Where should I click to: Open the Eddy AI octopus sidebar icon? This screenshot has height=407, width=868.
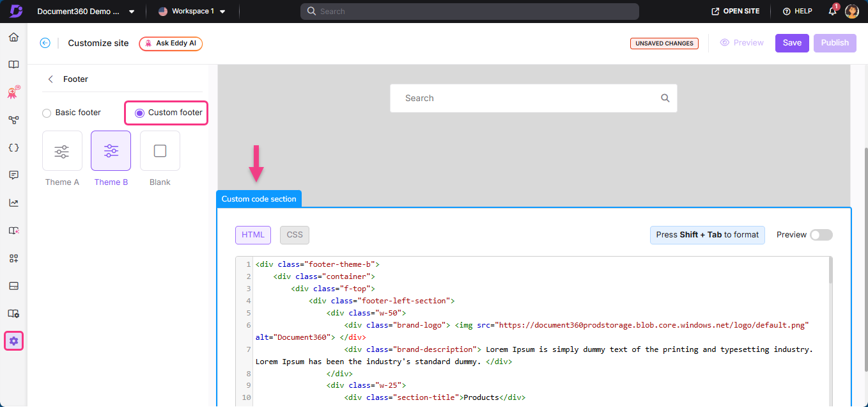(x=13, y=93)
